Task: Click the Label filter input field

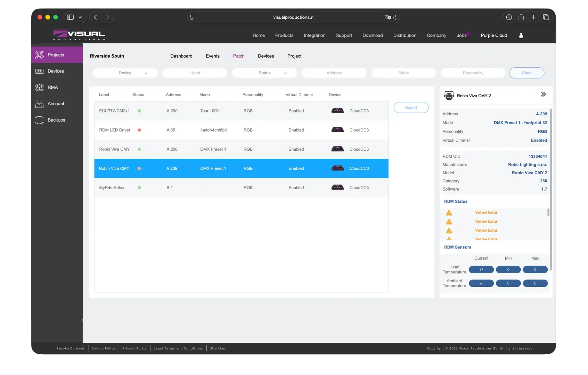Action: click(x=195, y=73)
